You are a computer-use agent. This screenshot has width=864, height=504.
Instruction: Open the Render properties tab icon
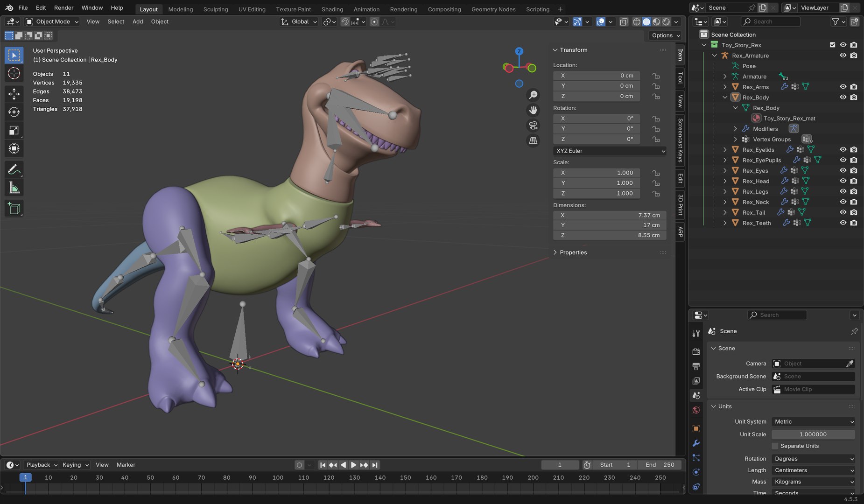pos(696,351)
